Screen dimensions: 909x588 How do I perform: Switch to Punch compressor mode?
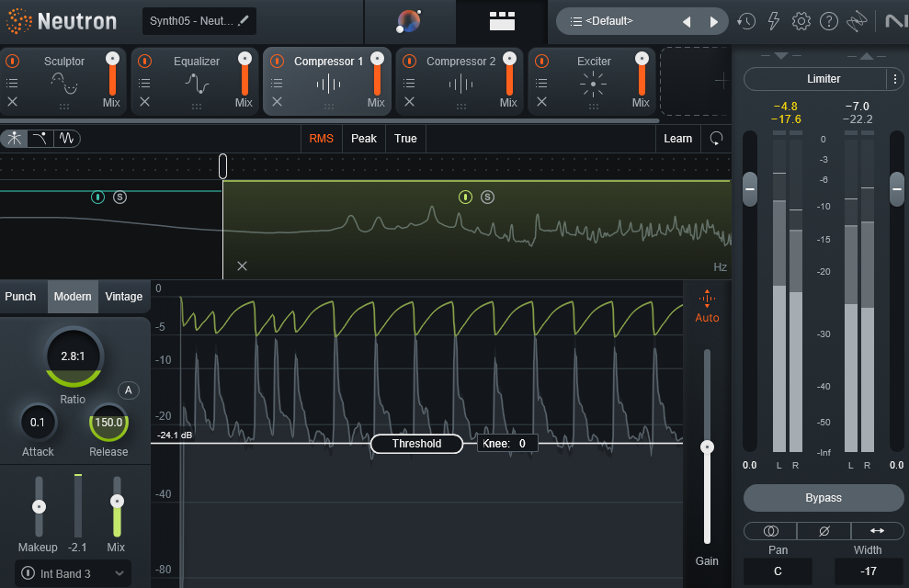pos(21,297)
